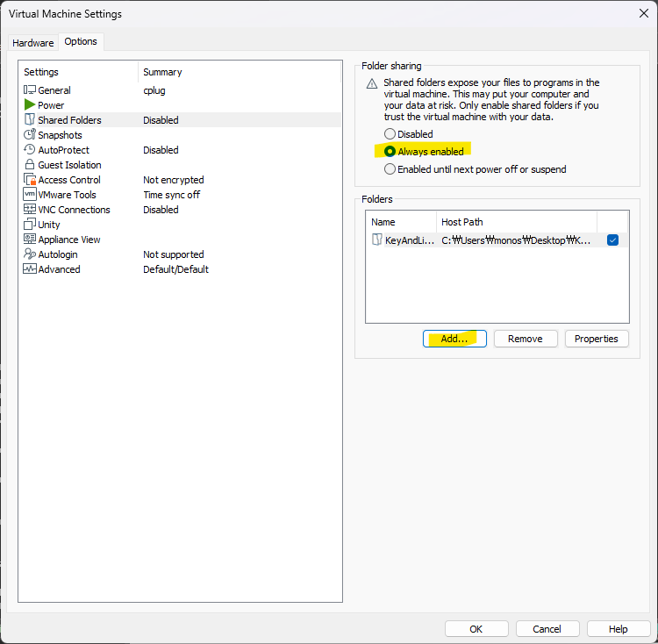Click the green Power play icon

(29, 104)
